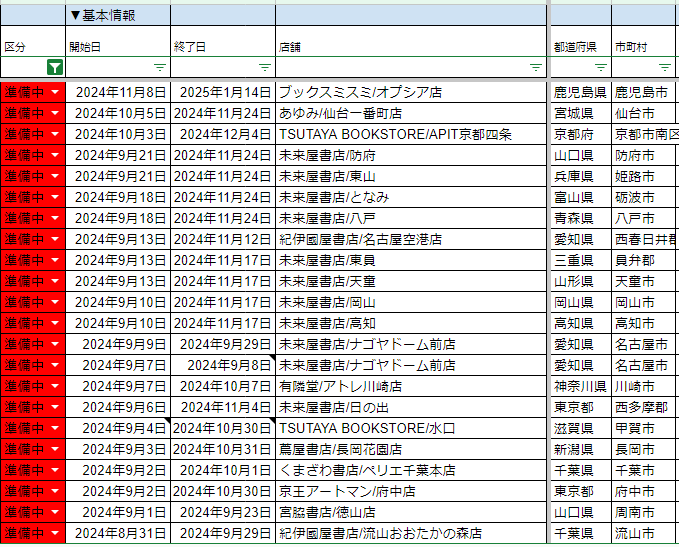Select start date cell 2024年10月5日
The width and height of the screenshot is (679, 547).
pos(118,113)
